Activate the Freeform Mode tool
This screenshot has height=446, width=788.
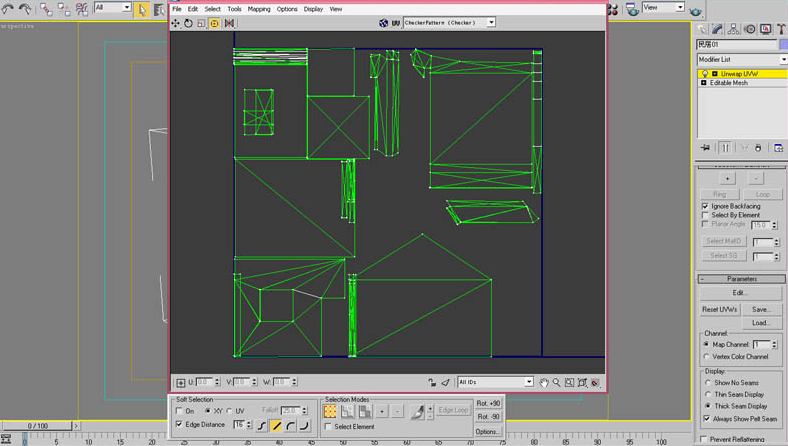[x=215, y=23]
